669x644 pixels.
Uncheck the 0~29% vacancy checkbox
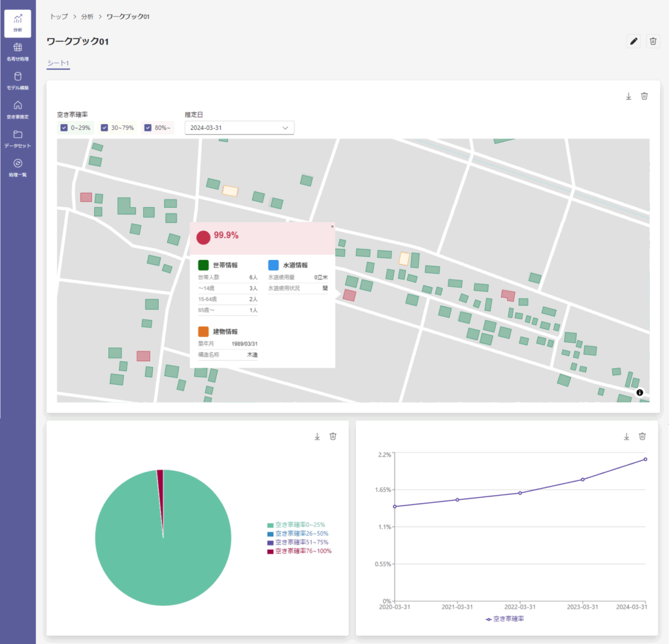(64, 127)
